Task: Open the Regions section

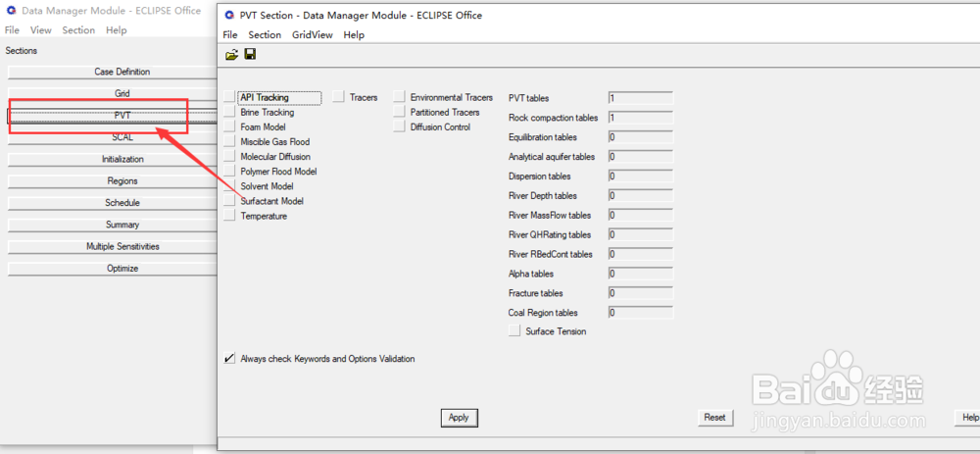Action: coord(113,181)
